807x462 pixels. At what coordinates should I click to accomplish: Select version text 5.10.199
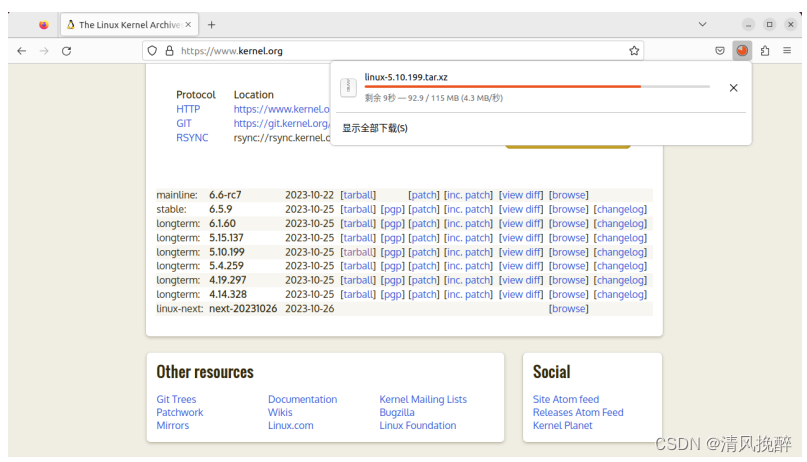coord(226,252)
